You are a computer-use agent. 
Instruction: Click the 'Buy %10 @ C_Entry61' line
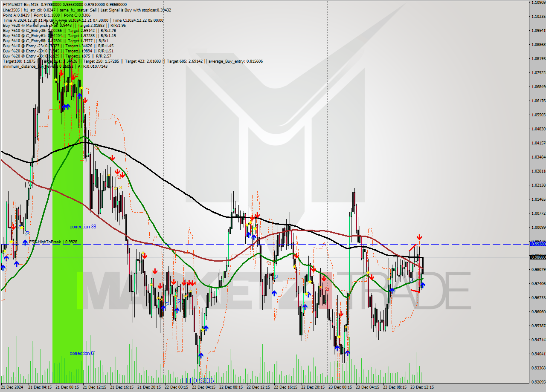click(59, 35)
